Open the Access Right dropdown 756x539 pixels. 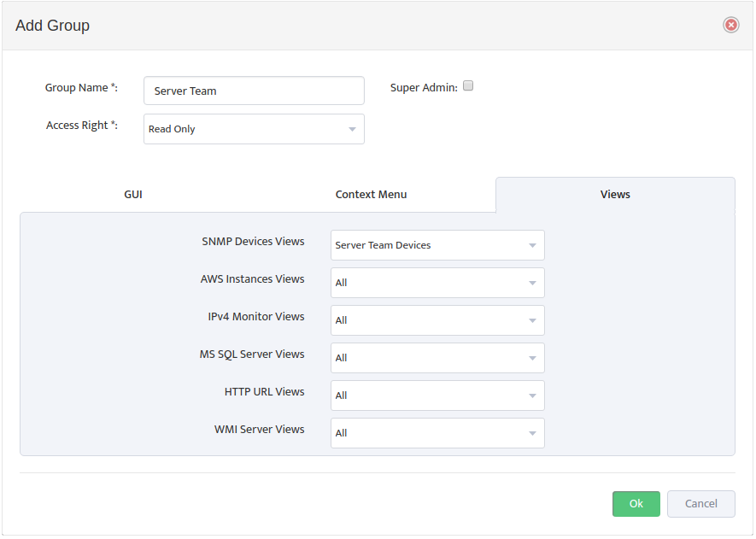tap(254, 129)
